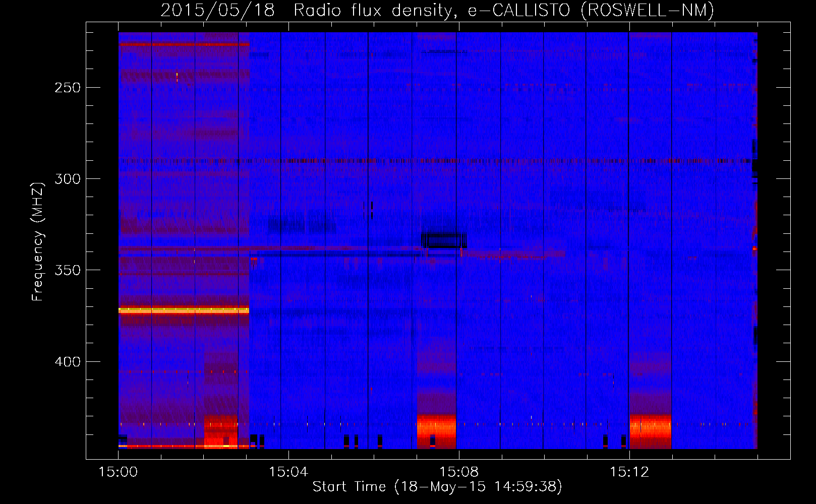
Task: Click the 350 frequency tick label
Action: 67,270
